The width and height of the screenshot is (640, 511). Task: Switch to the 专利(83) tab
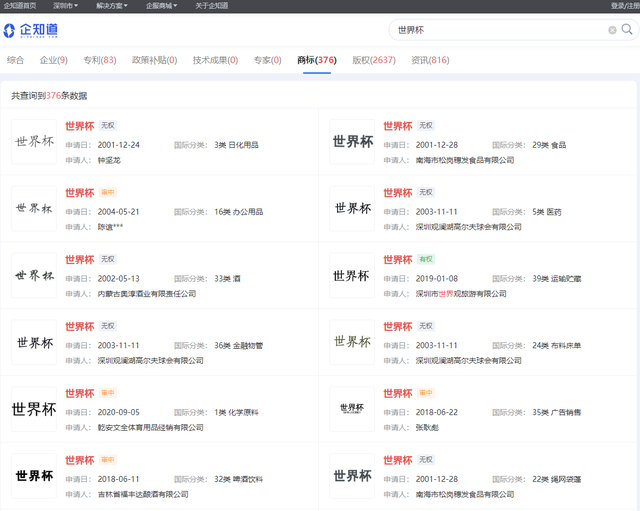(100, 60)
